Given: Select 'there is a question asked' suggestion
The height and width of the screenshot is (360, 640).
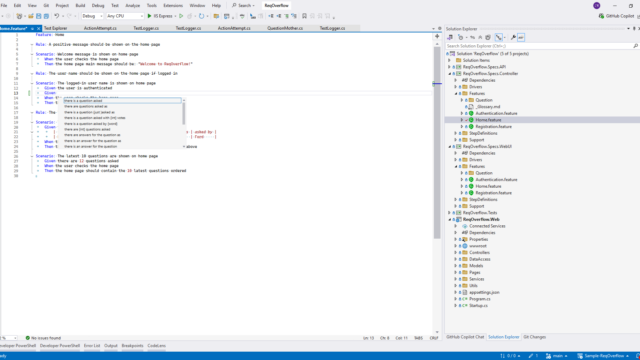Looking at the screenshot, I should pos(122,100).
